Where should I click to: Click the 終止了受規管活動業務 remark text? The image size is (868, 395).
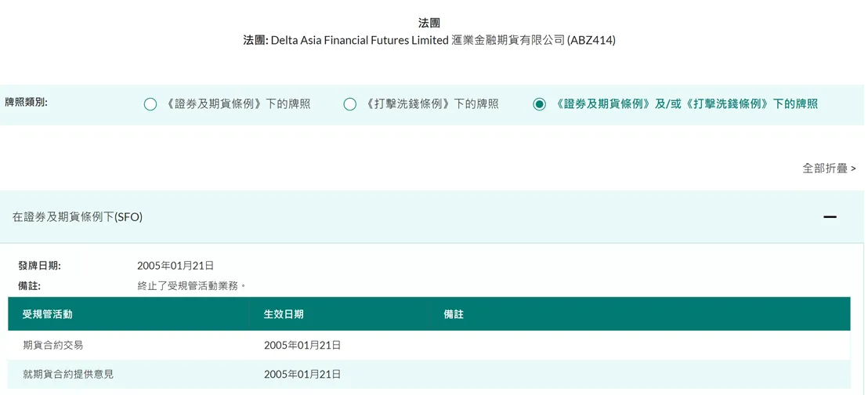[x=191, y=286]
